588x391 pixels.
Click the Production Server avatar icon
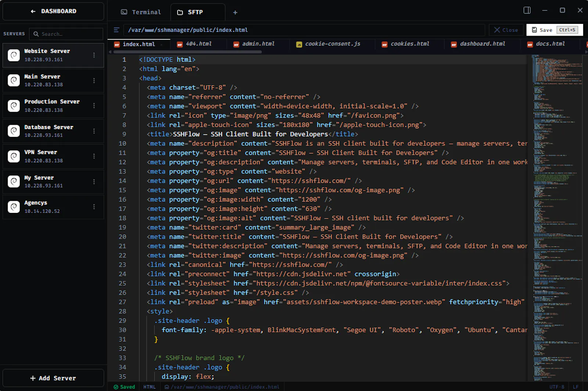pos(14,106)
